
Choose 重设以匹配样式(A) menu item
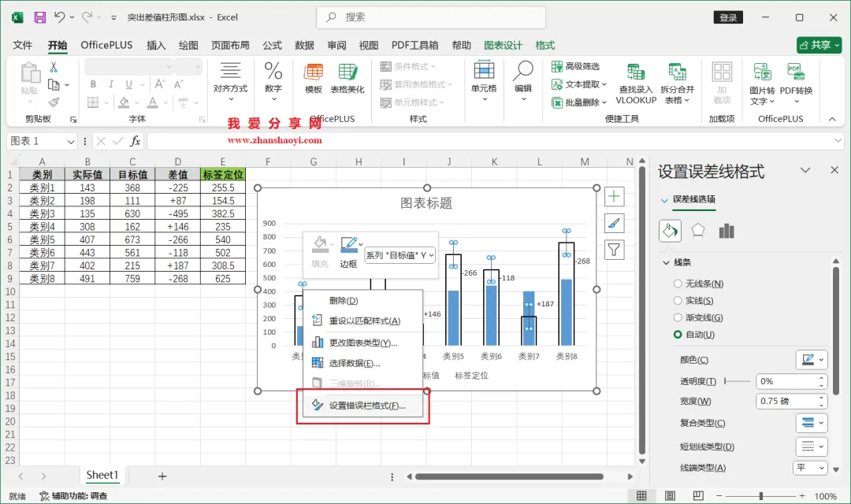362,321
